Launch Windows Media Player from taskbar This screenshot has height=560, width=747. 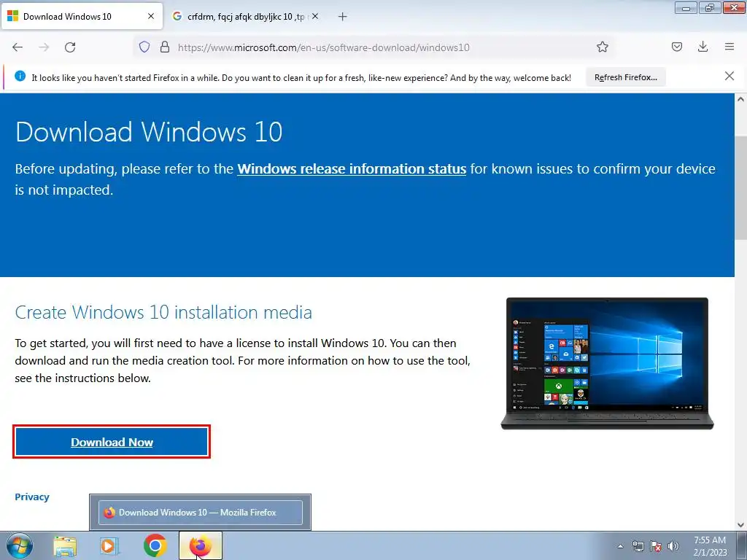pos(109,546)
